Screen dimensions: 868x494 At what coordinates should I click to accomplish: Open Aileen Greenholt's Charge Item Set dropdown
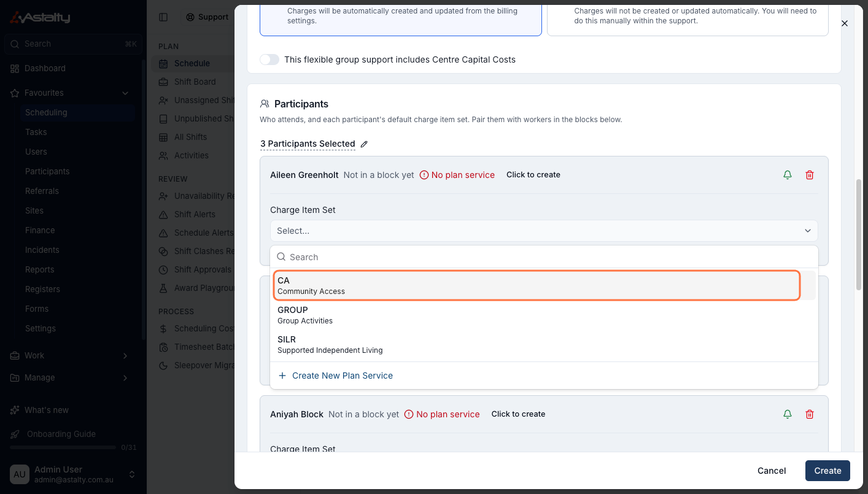pyautogui.click(x=544, y=231)
